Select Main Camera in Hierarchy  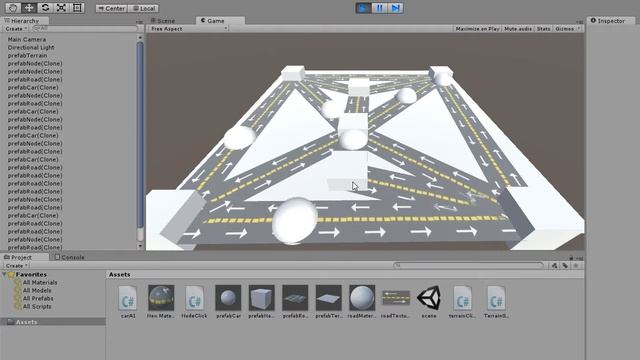coord(27,39)
